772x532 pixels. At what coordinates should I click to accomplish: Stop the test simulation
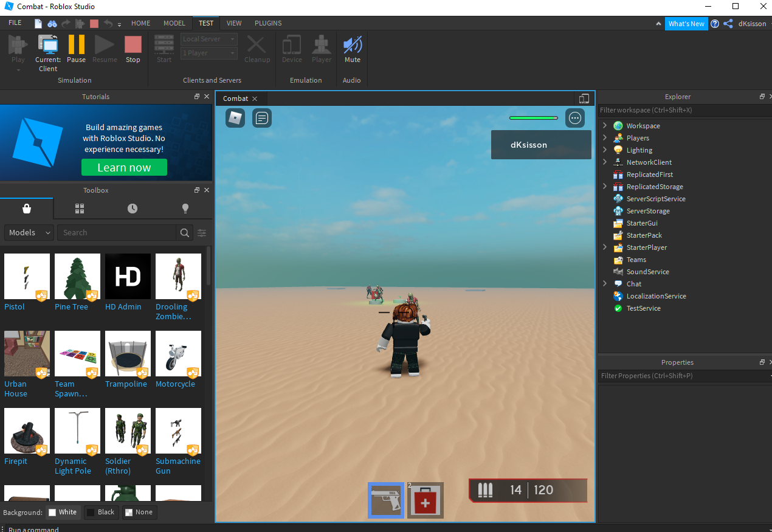[133, 49]
